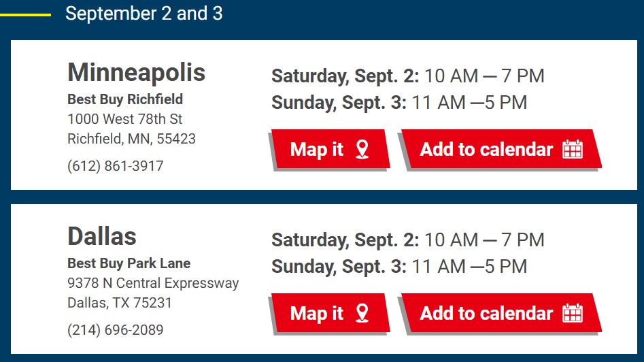Add Minneapolis event to calendar
The image size is (644, 362).
point(501,149)
